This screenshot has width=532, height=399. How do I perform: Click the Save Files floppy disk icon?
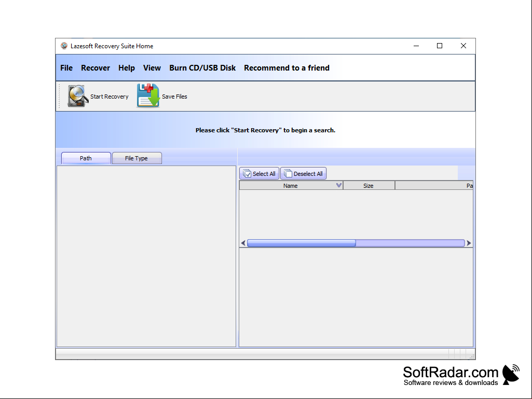pyautogui.click(x=148, y=95)
